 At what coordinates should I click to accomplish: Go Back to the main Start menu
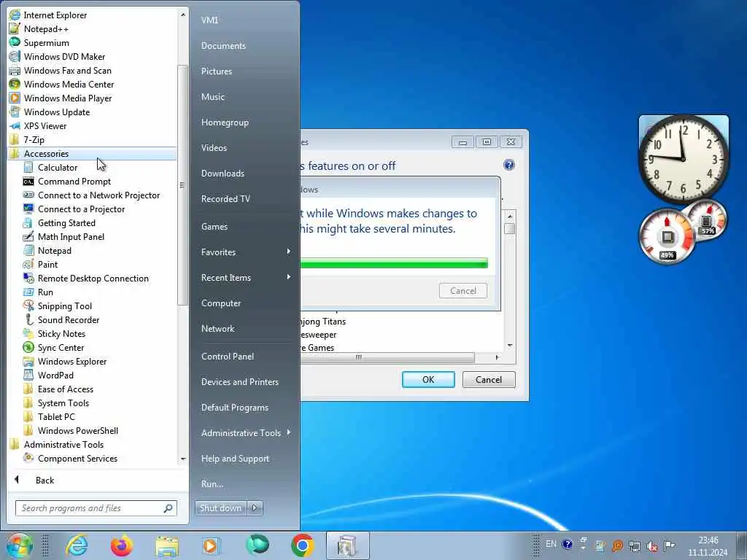tap(44, 480)
